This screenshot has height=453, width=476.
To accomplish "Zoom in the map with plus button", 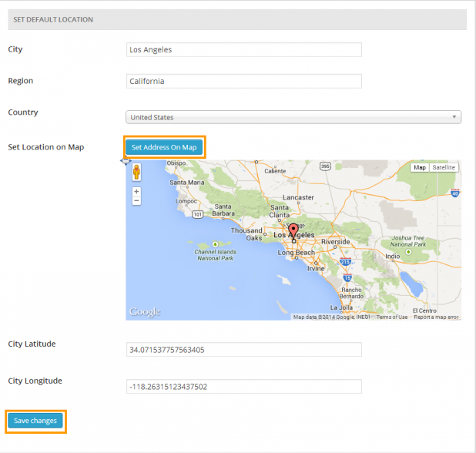I will pos(136,192).
